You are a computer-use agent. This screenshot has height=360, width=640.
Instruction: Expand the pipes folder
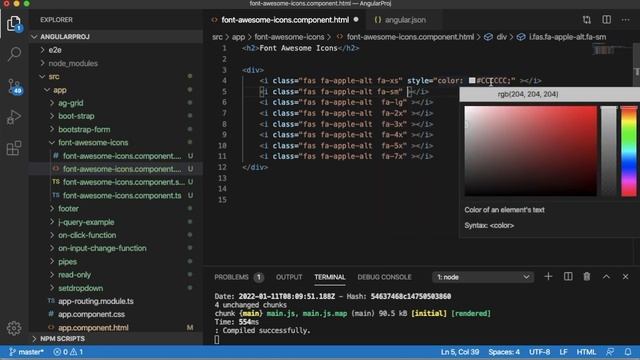pyautogui.click(x=116, y=262)
